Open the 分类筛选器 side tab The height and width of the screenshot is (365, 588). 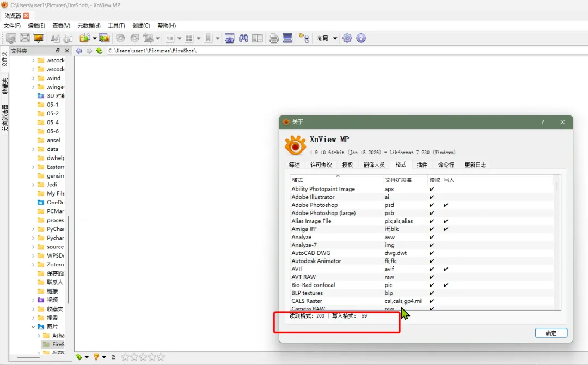click(x=5, y=118)
